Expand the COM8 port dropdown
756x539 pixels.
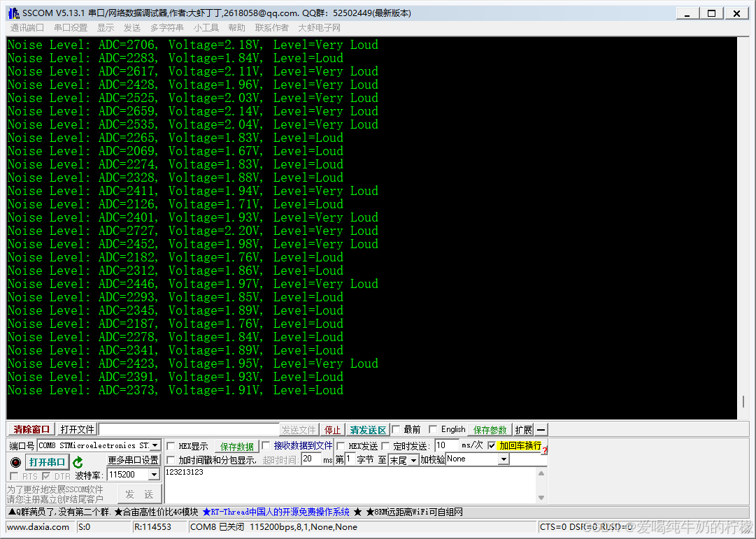click(155, 445)
